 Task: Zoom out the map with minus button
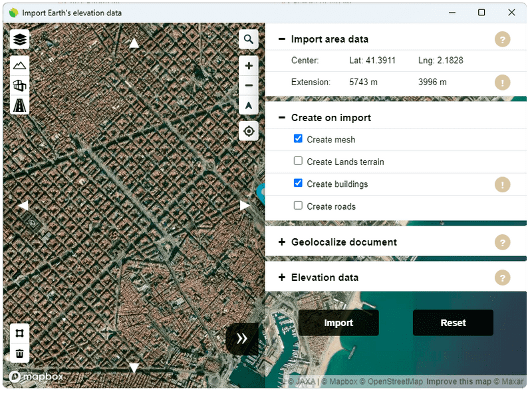click(249, 85)
